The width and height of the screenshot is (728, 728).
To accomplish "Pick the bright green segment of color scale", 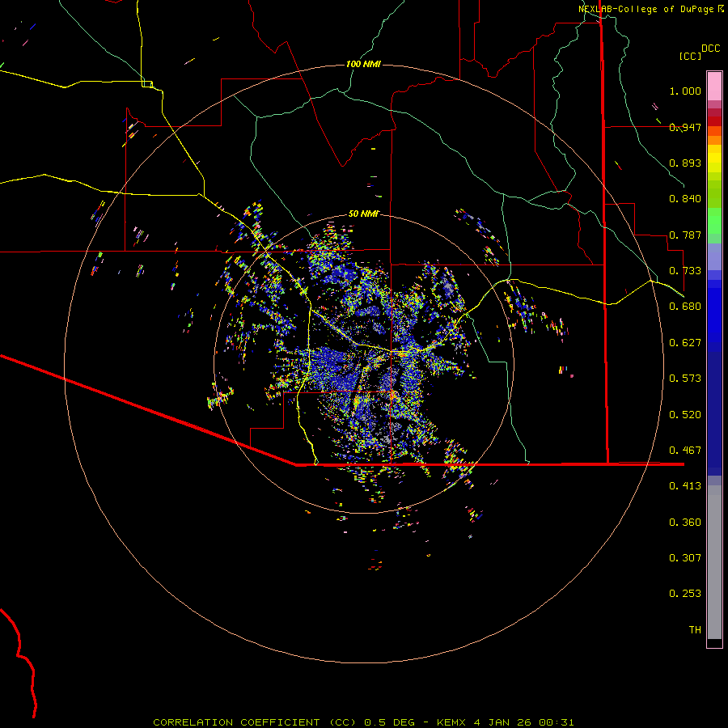I will pos(714,221).
